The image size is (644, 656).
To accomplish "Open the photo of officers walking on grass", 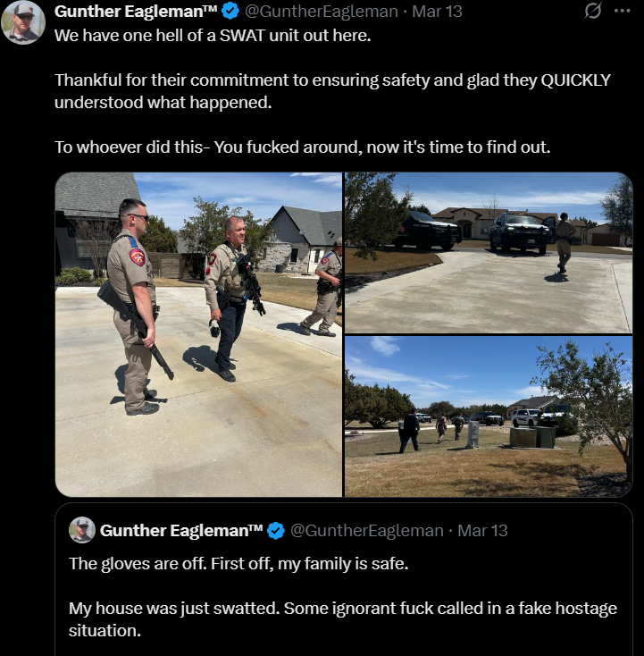I will (489, 416).
